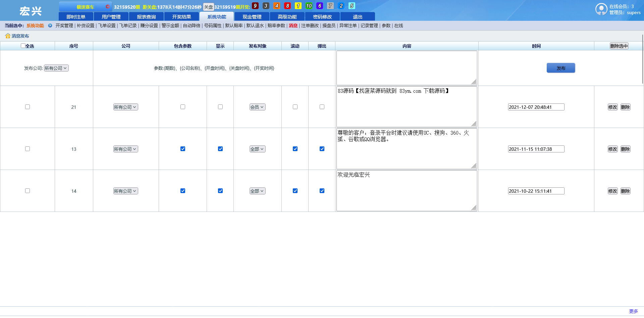Viewport: 644px width, 318px height.
Task: Open the 即时注单 tab
Action: [76, 16]
